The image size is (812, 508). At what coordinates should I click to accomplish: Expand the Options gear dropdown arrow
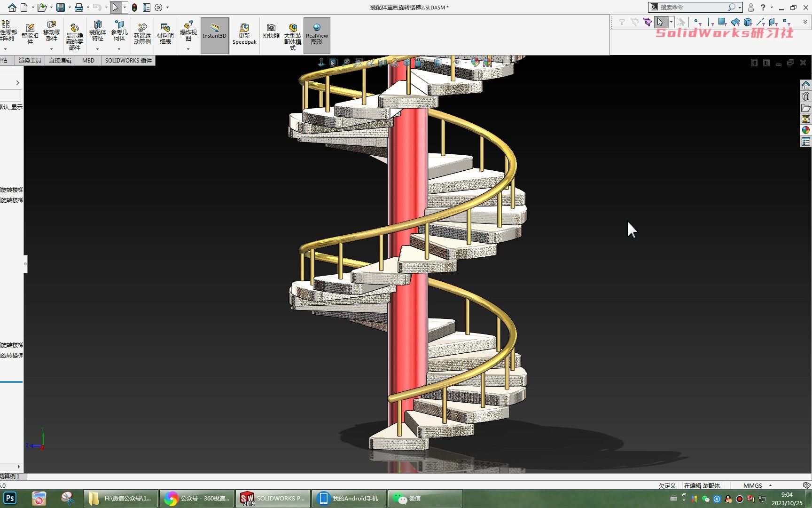click(x=167, y=8)
